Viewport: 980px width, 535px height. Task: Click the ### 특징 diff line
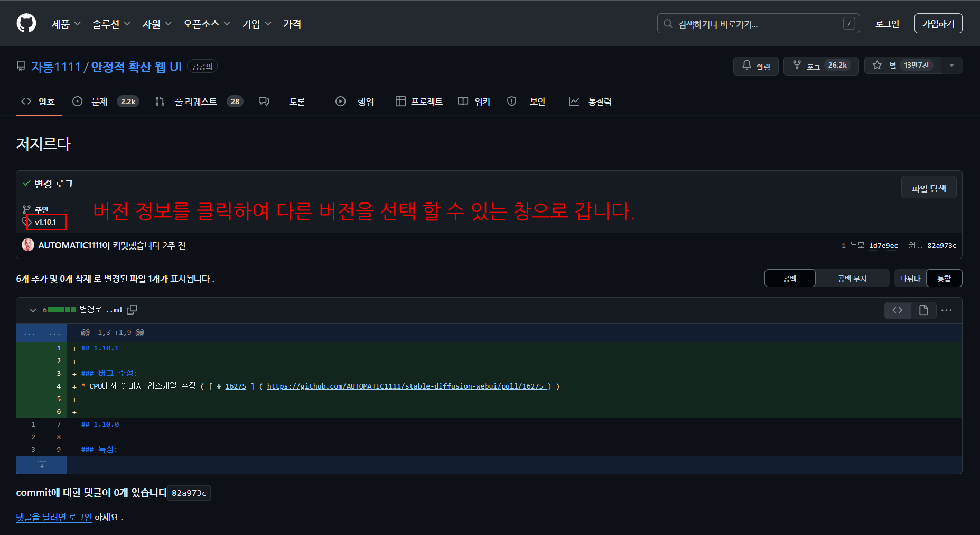click(99, 449)
